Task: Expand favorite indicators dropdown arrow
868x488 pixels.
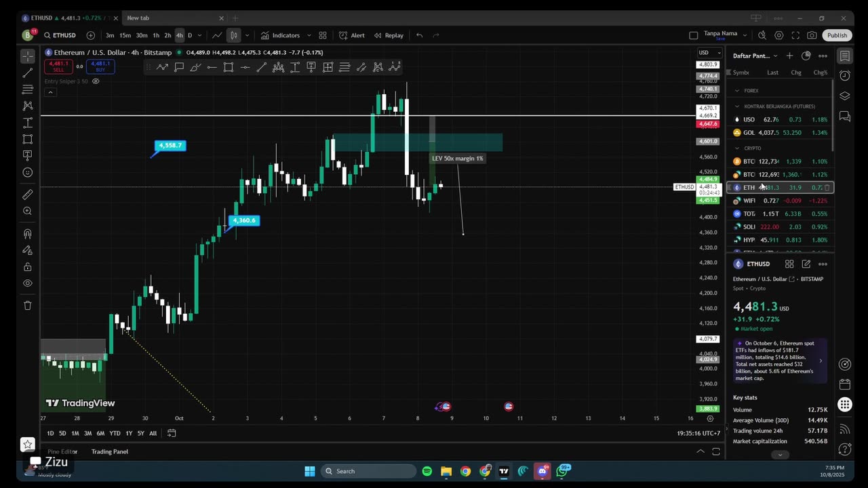Action: [309, 35]
